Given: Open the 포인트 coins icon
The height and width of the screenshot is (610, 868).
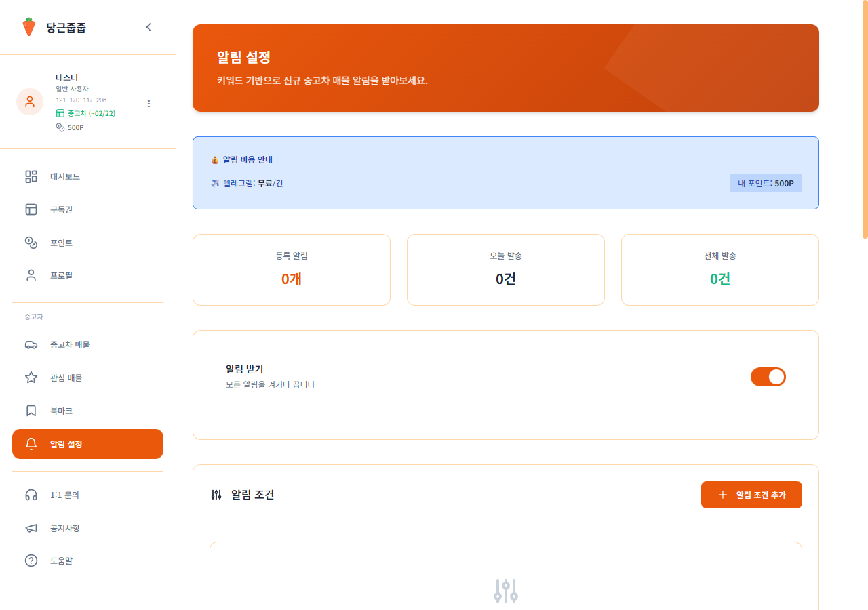Looking at the screenshot, I should (x=31, y=242).
